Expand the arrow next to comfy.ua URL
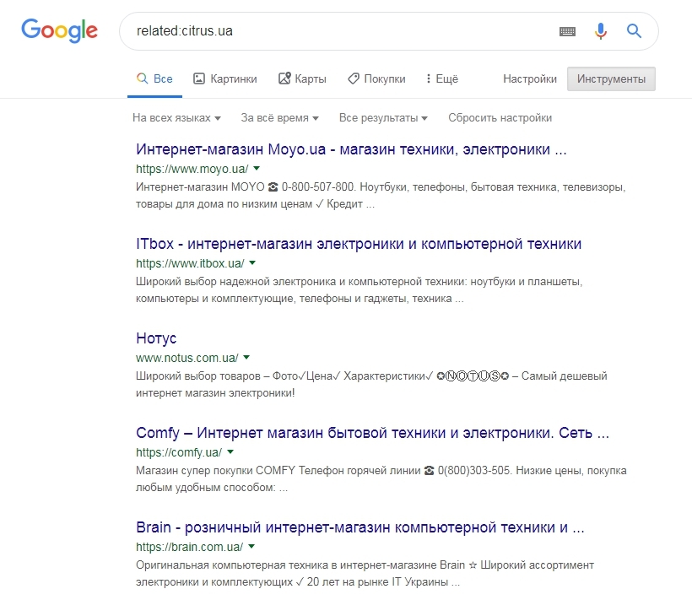Image resolution: width=692 pixels, height=616 pixels. [230, 451]
